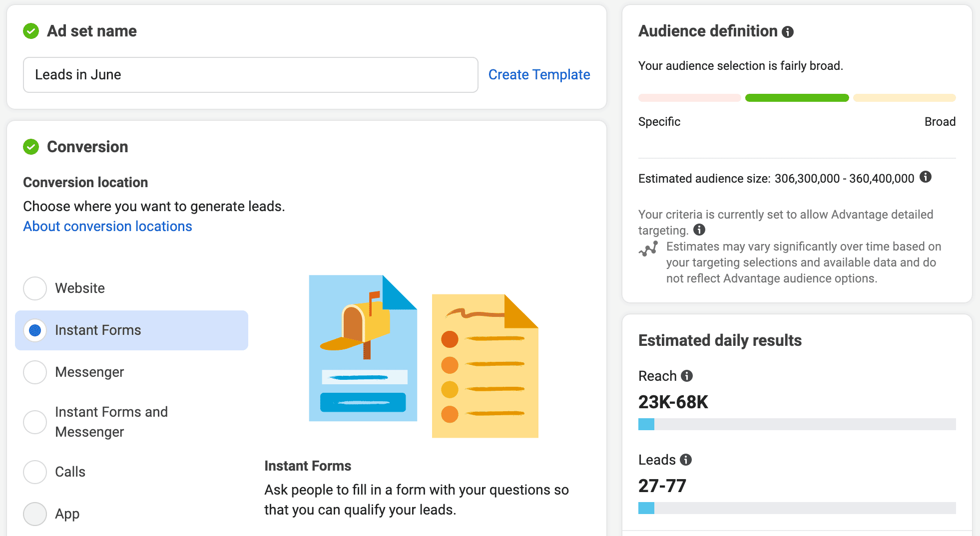Click the estimates trend graph icon
980x536 pixels.
(x=648, y=248)
